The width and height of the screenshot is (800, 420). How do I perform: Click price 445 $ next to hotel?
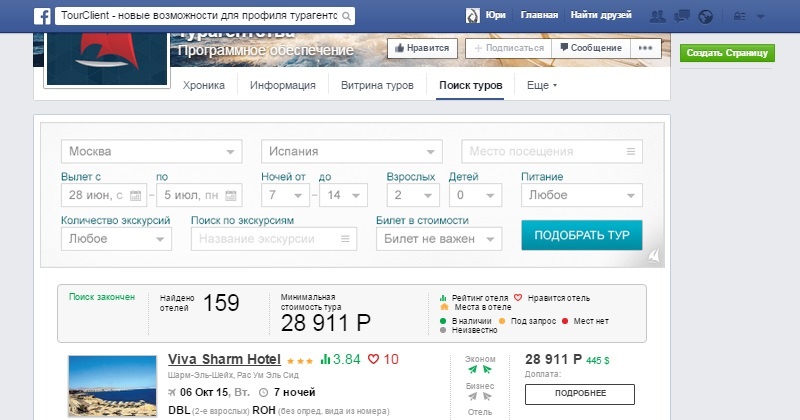[x=597, y=360]
